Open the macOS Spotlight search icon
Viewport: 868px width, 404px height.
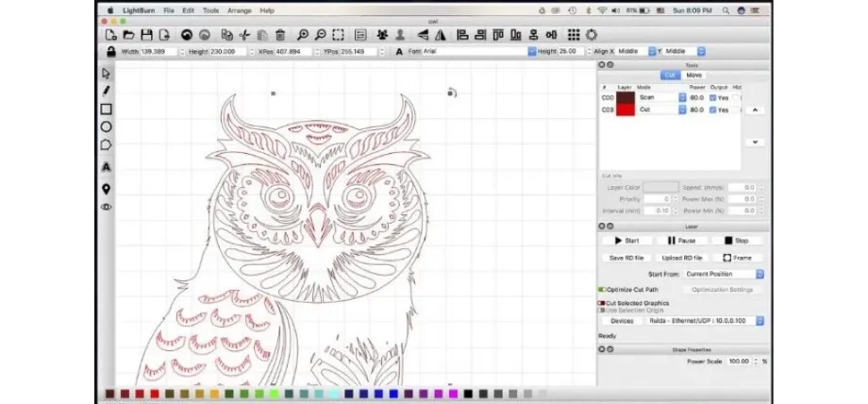pos(726,10)
